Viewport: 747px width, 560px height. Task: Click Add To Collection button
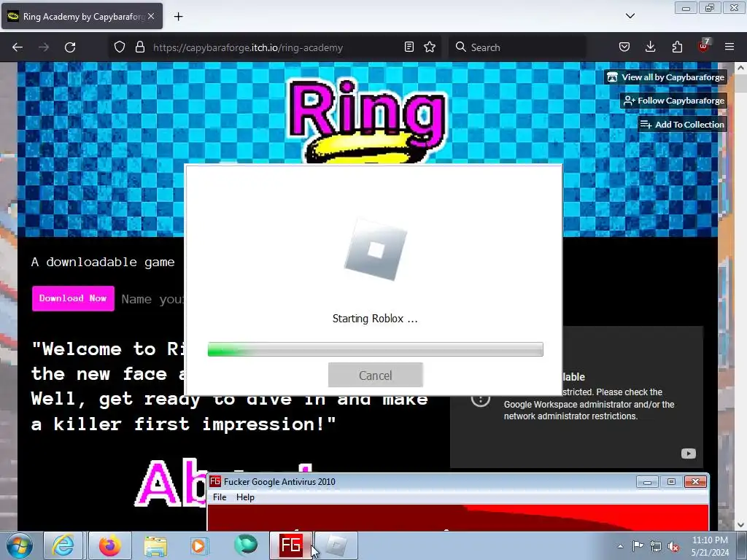[x=682, y=124]
